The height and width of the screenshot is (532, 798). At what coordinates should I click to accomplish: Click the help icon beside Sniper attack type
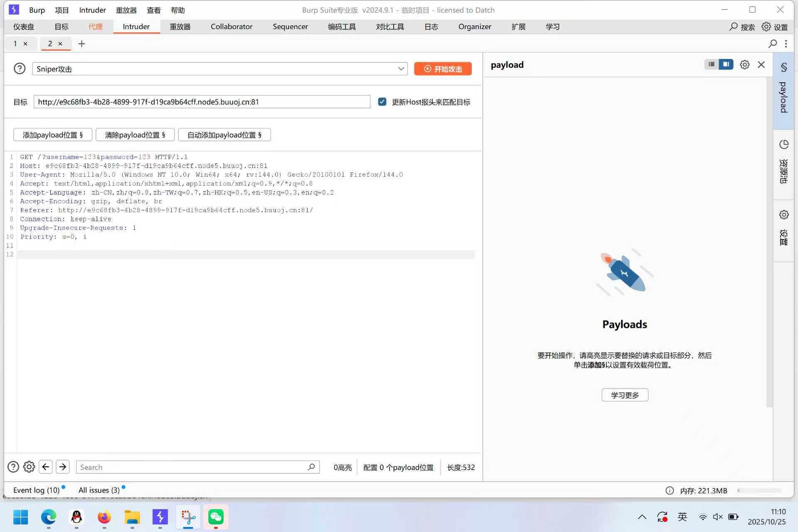point(20,69)
